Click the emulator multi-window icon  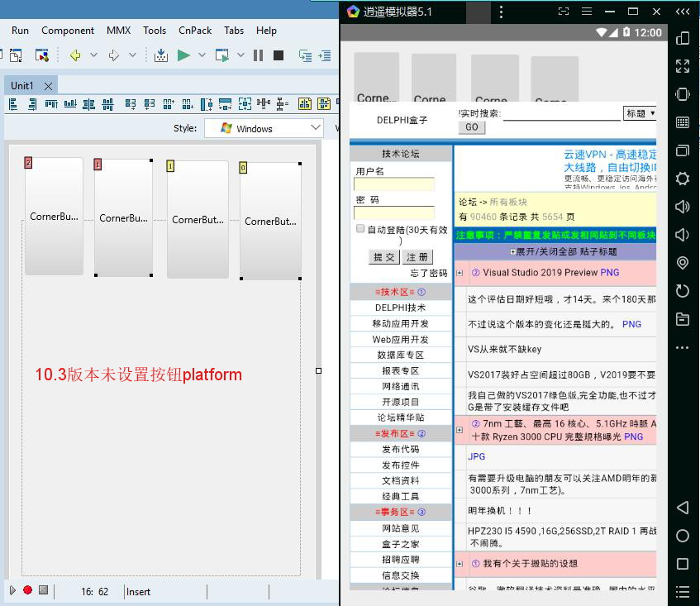(x=683, y=150)
